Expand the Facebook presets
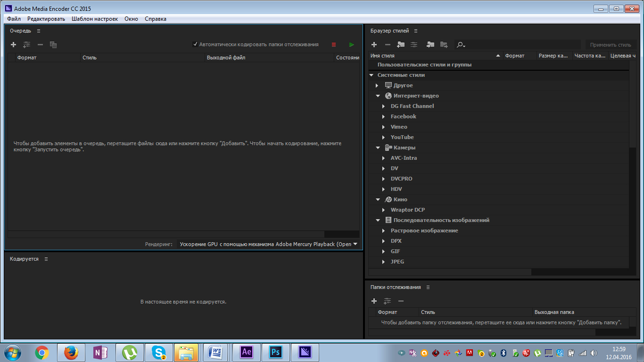This screenshot has height=362, width=644. pyautogui.click(x=384, y=116)
